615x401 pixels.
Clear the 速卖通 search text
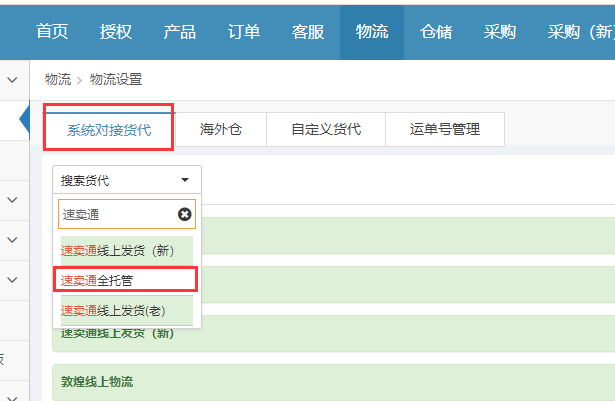click(x=184, y=215)
